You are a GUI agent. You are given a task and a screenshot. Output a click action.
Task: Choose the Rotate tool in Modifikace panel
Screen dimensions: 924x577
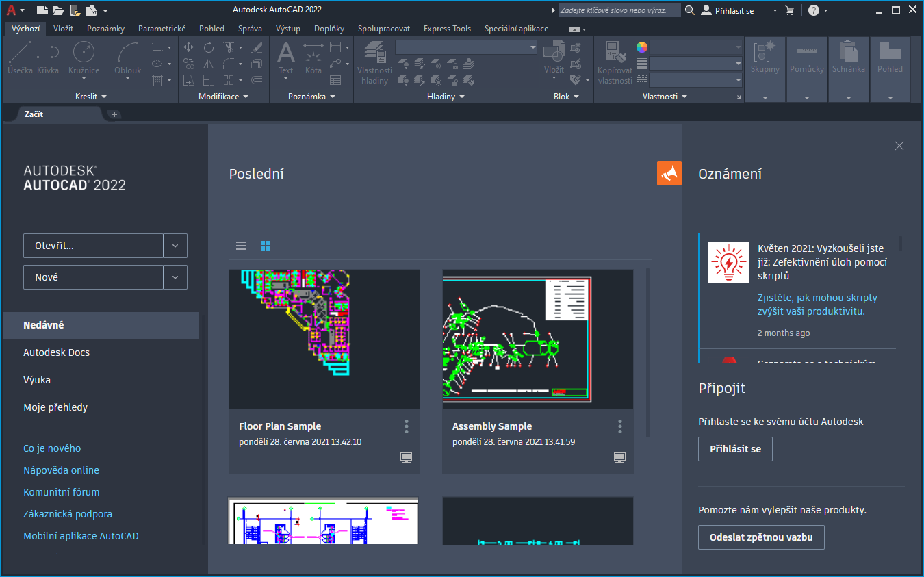click(x=209, y=47)
